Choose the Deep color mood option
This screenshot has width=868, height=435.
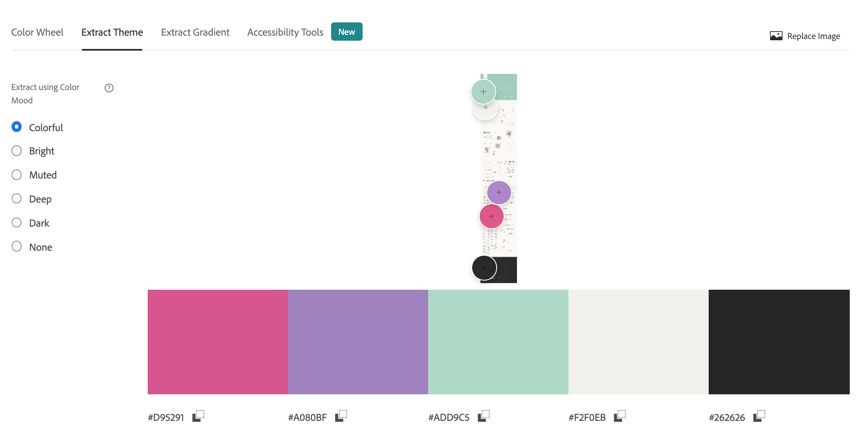(17, 199)
